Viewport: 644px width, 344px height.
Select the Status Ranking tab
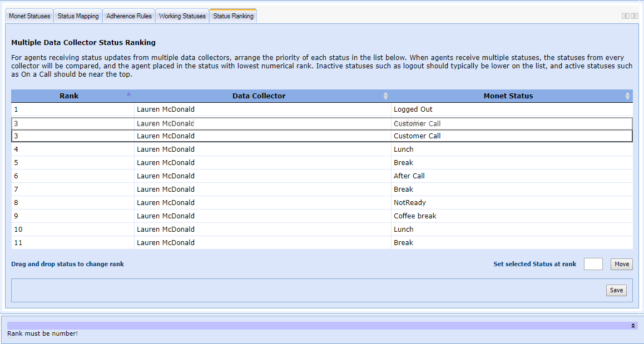[233, 16]
